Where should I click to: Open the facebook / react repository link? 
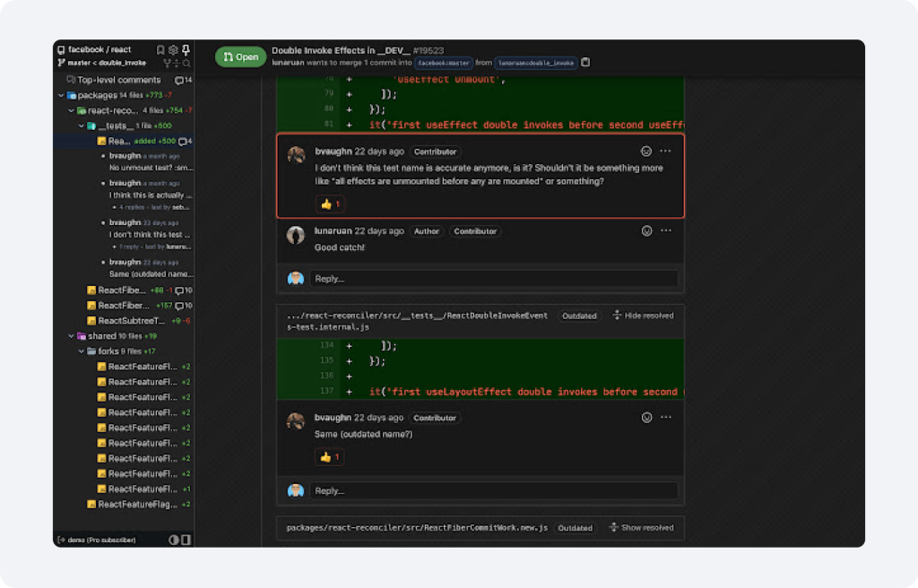100,50
